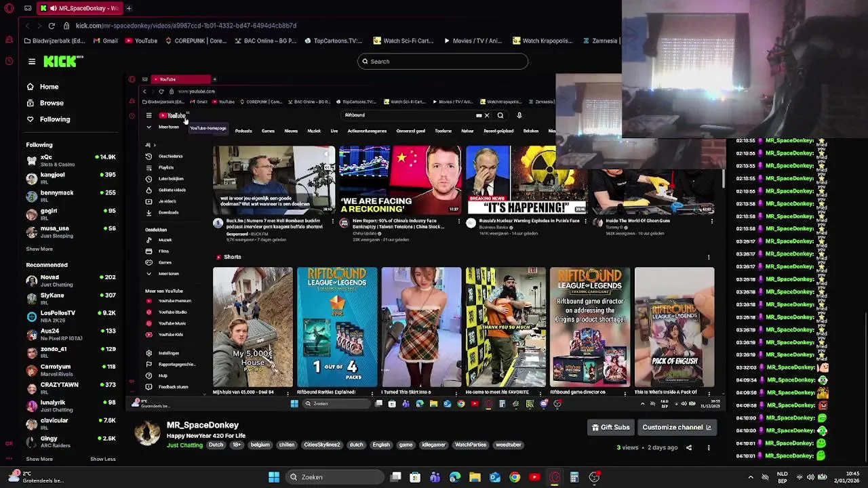
Task: Select the CitiesSkylines2 tag
Action: (322, 445)
